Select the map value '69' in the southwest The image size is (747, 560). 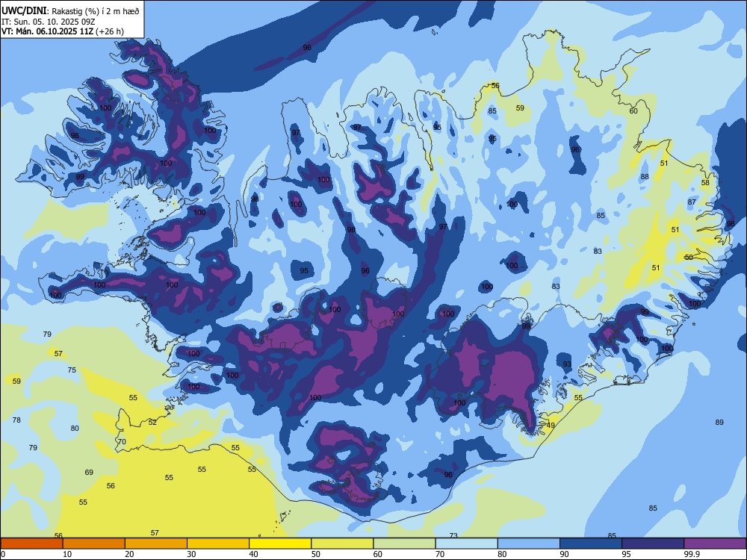coord(89,473)
